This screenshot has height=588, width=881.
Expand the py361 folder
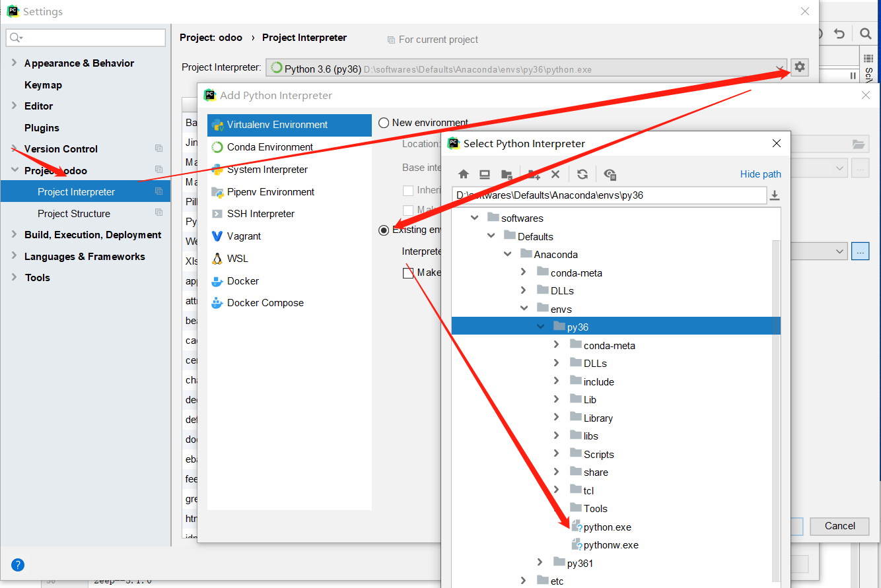click(540, 562)
